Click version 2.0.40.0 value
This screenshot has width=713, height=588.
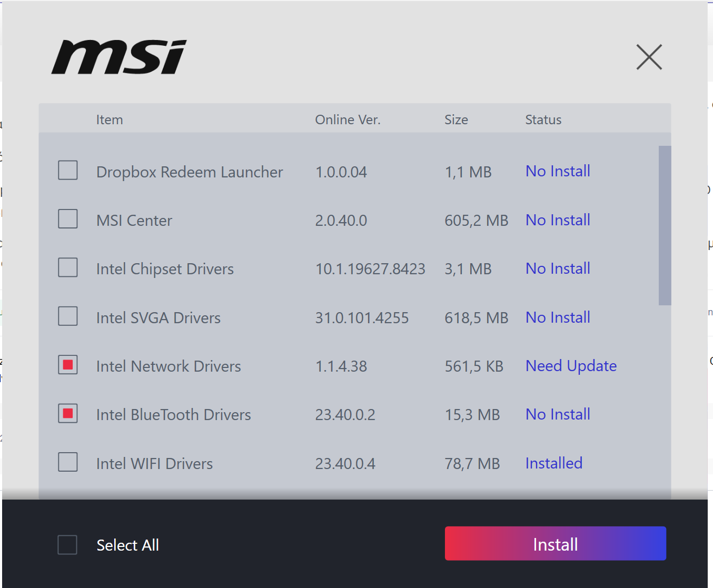click(341, 221)
